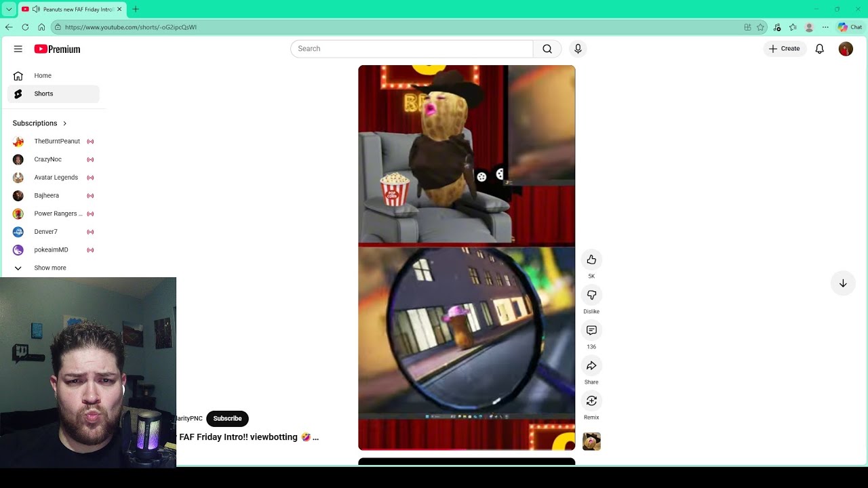Mute the tab via speaker icon
This screenshot has width=868, height=488.
pos(36,9)
